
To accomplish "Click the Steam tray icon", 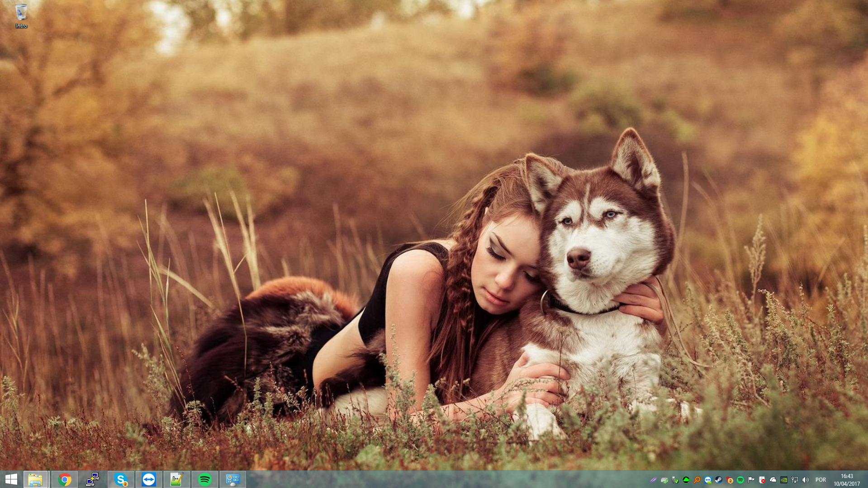I will coord(718,480).
